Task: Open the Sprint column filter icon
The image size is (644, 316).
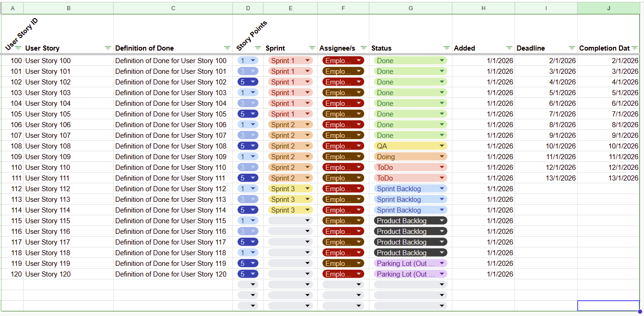Action: pyautogui.click(x=313, y=48)
